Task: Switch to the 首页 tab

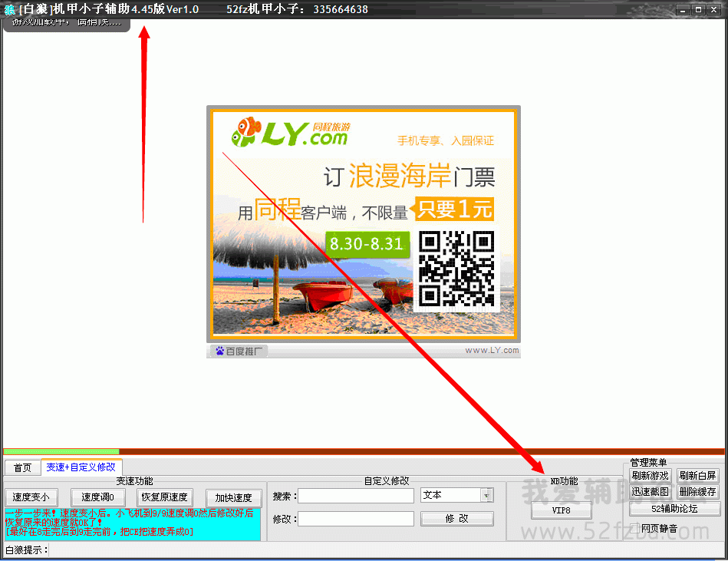Action: point(22,467)
